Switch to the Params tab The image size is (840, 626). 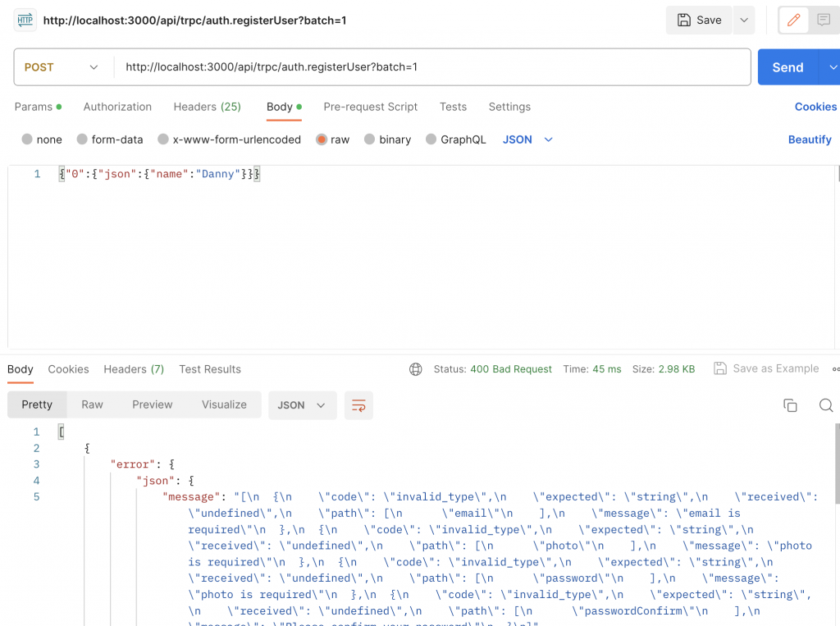38,107
